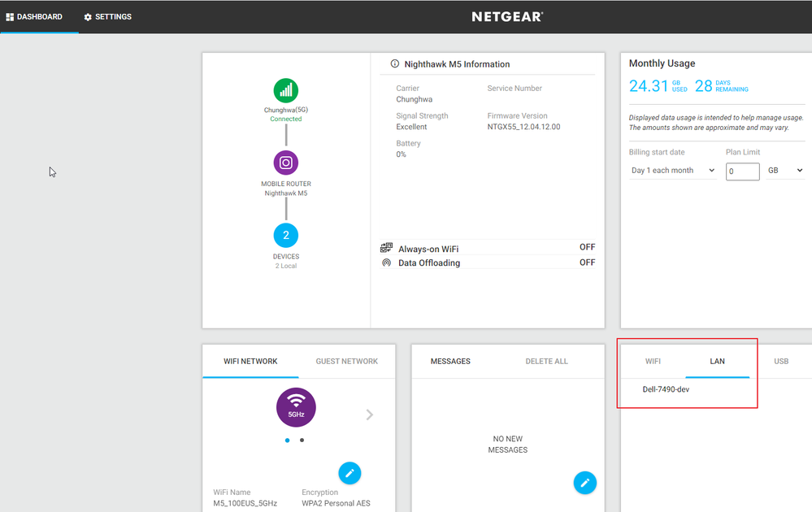Click the NETGEAR logo
The image size is (812, 512).
[507, 16]
